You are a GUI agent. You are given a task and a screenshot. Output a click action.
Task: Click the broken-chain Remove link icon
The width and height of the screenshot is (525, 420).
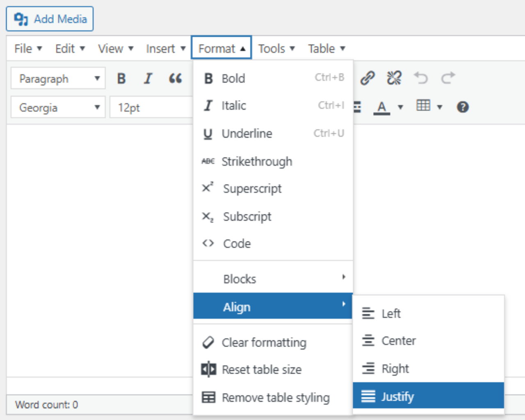(x=394, y=78)
